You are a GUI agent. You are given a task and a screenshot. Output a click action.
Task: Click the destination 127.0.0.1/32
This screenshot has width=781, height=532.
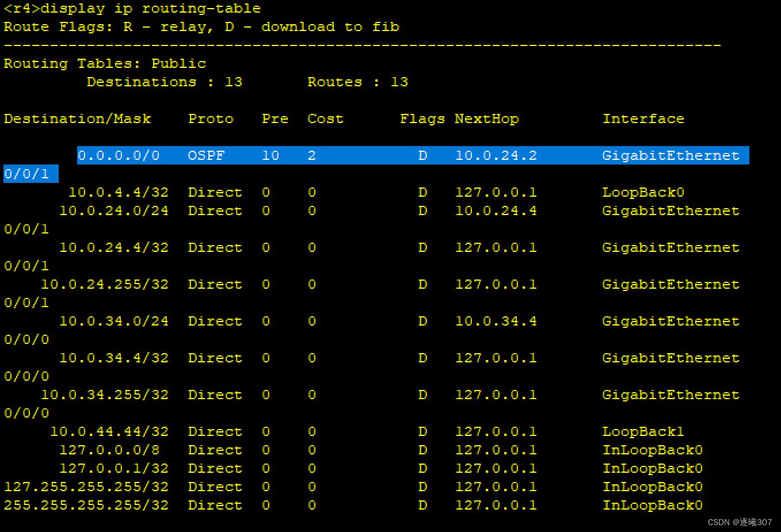pos(114,469)
